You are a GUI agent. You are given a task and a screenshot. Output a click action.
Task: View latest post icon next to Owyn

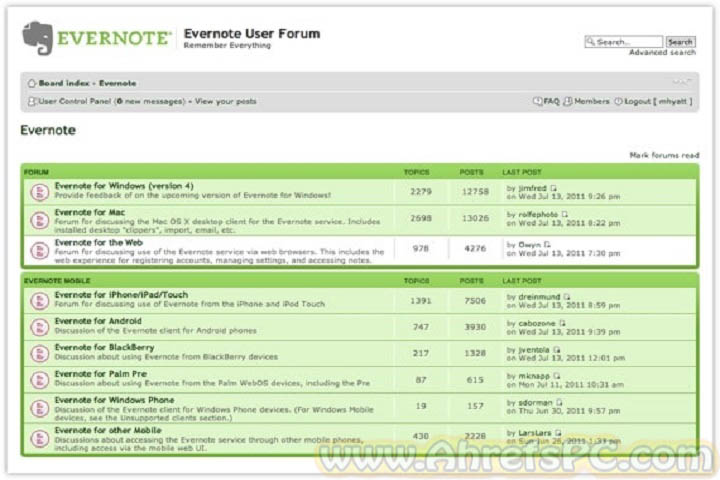pyautogui.click(x=547, y=244)
